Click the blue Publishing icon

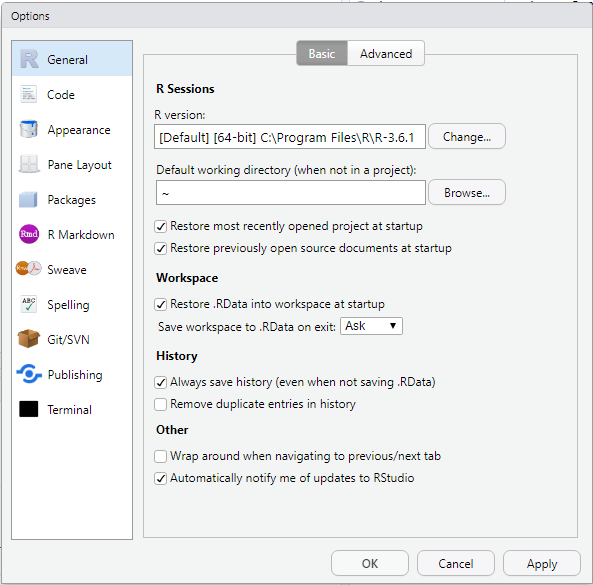click(x=29, y=374)
